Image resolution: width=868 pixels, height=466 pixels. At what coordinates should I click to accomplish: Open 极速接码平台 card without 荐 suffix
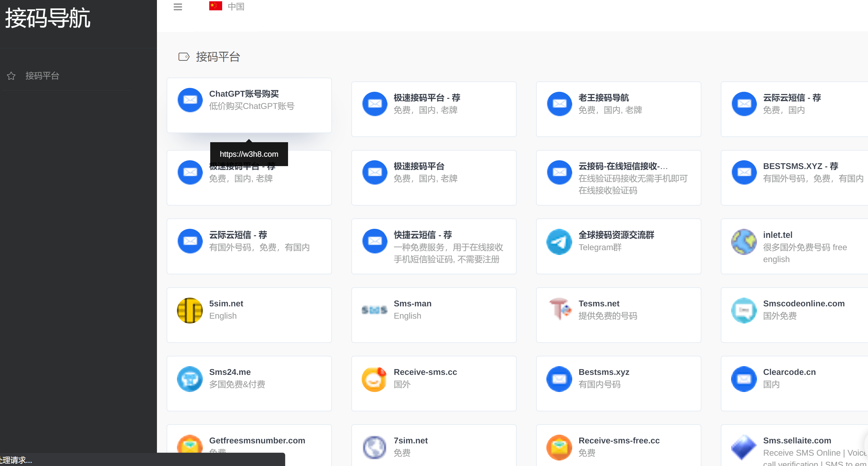tap(434, 178)
